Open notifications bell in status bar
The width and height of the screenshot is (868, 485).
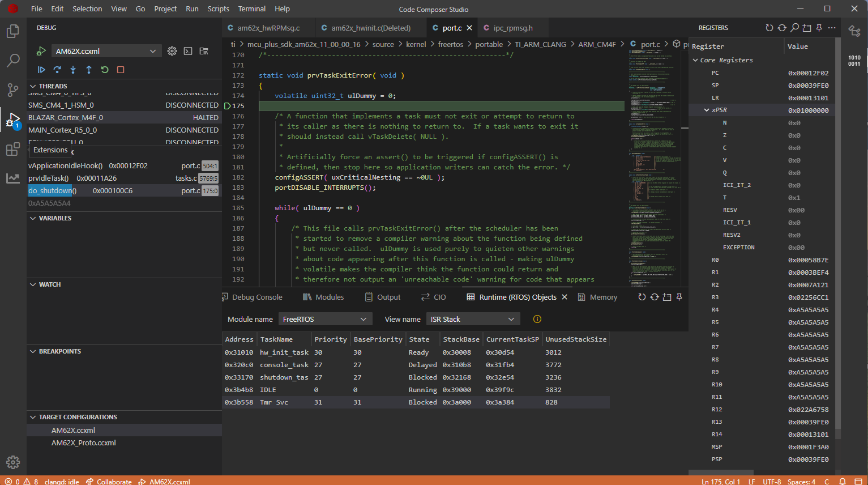pyautogui.click(x=843, y=482)
